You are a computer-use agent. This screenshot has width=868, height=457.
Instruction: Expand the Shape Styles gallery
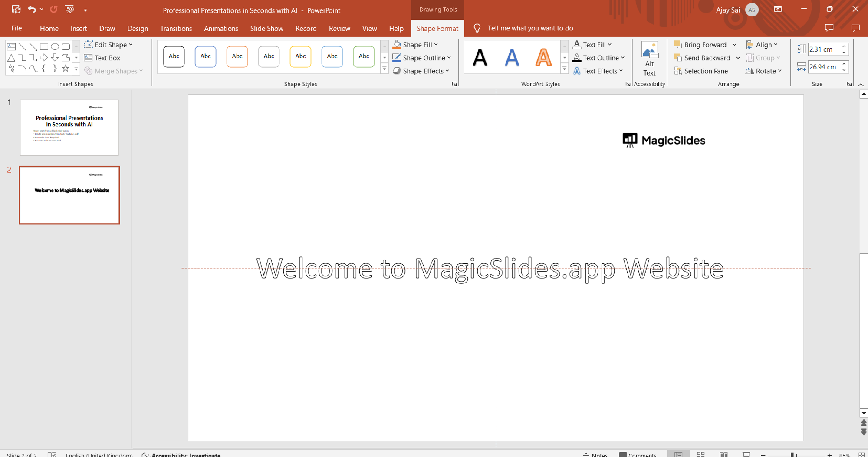tap(384, 69)
